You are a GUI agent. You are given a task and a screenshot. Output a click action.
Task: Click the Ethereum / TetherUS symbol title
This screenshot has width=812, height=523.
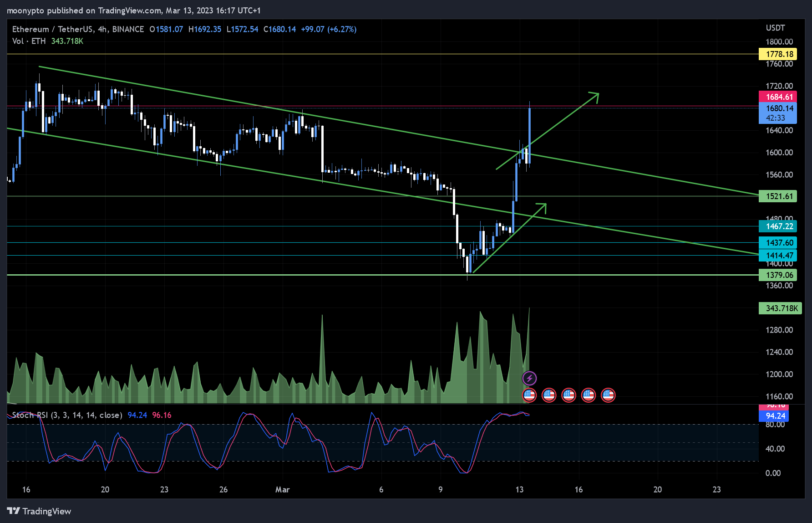tap(78, 29)
